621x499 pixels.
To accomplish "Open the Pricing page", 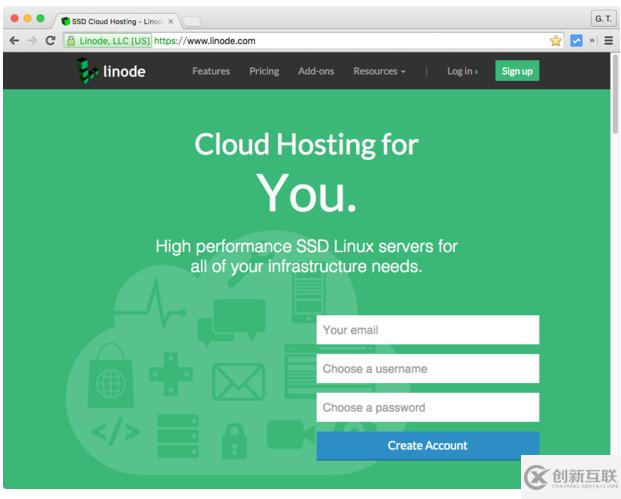I will (x=264, y=71).
